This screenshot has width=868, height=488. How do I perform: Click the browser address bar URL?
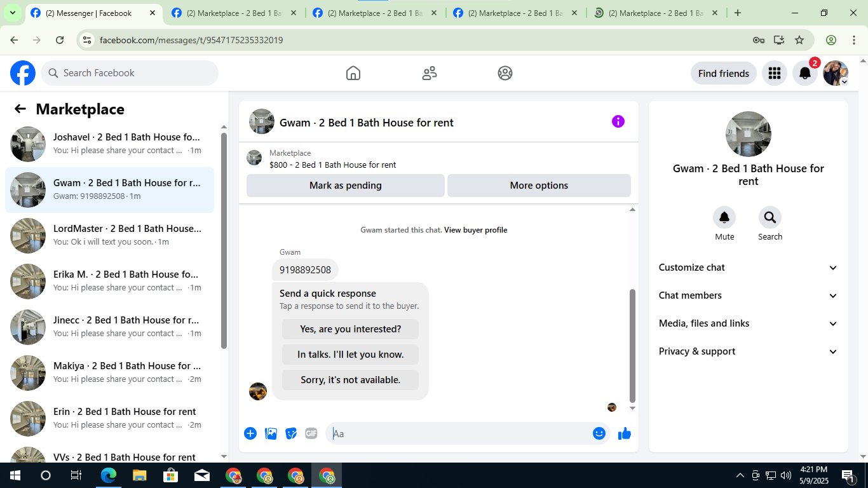coord(191,40)
